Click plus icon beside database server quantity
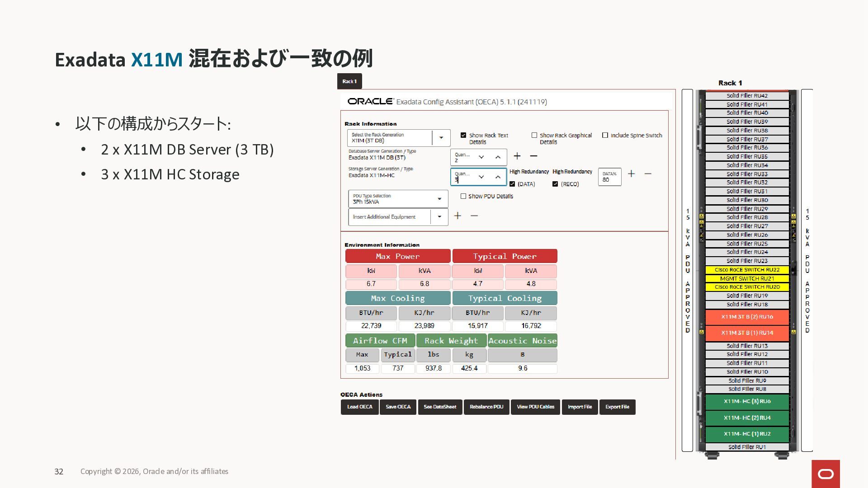The image size is (868, 488). pyautogui.click(x=517, y=156)
